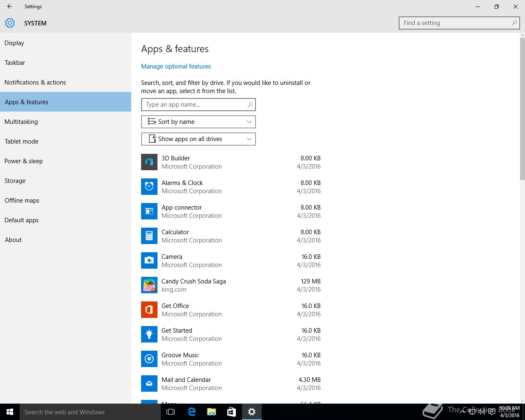
Task: Click the Get Started lightbulb icon
Action: point(149,334)
